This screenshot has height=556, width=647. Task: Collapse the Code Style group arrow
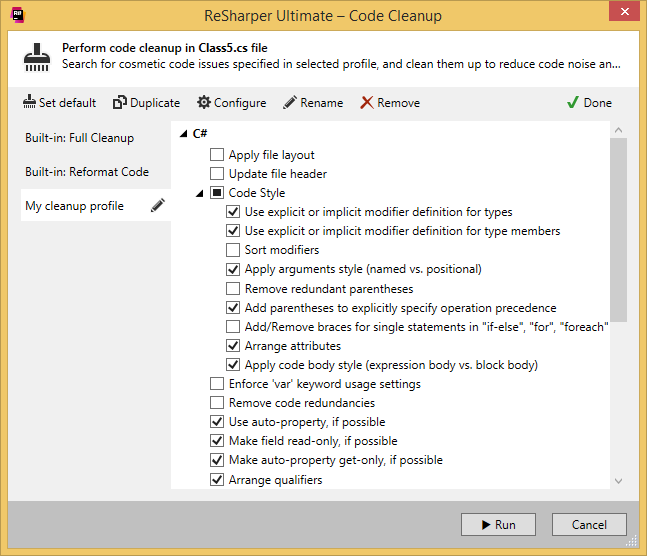(200, 193)
